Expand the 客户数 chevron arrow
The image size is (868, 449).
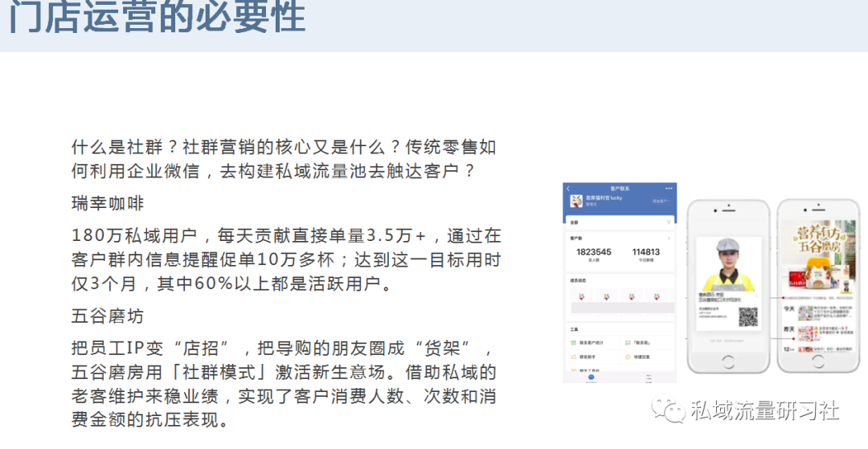669,239
